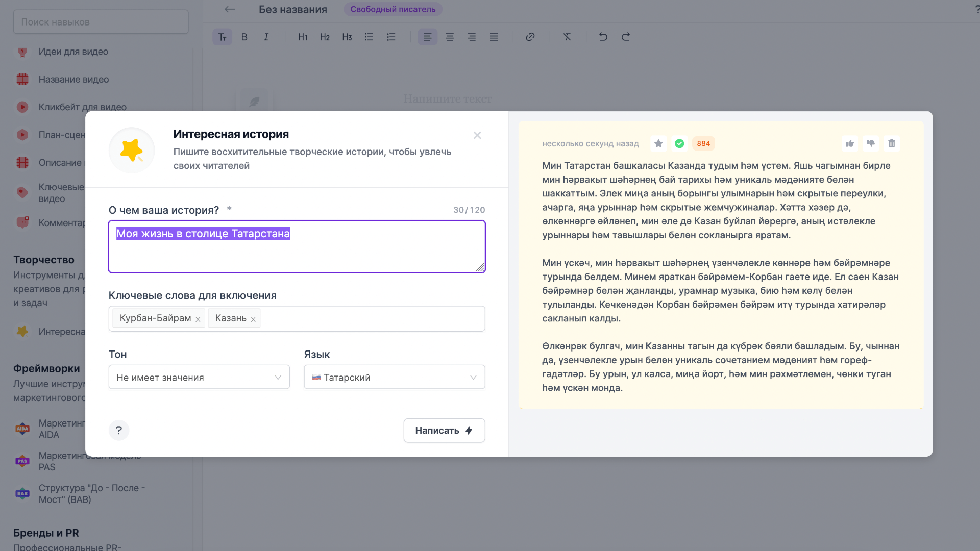This screenshot has height=551, width=980.
Task: Click the PAS framework icon
Action: pos(22,461)
